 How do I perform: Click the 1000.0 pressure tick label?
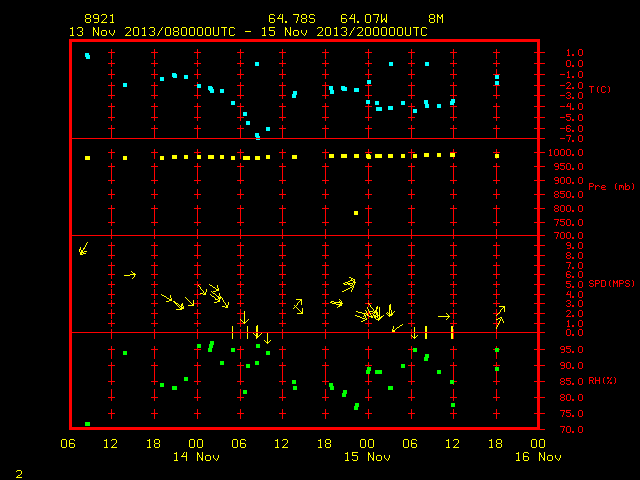tap(566, 153)
